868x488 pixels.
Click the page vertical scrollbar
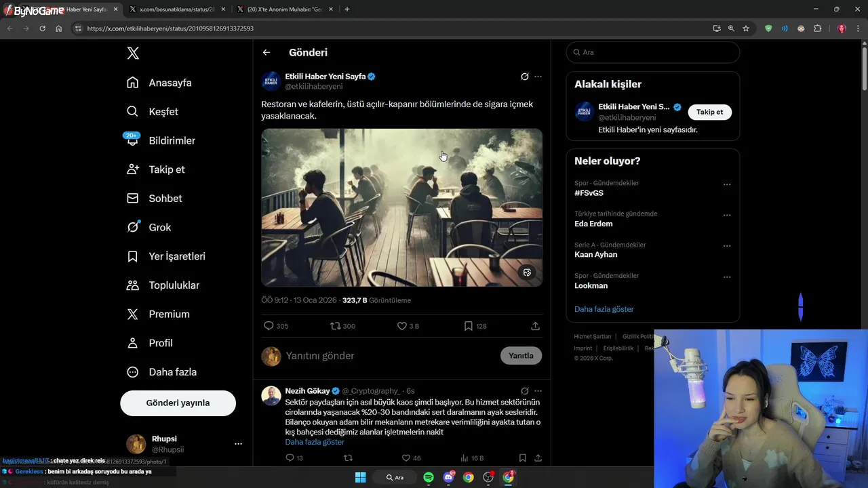pos(864,68)
